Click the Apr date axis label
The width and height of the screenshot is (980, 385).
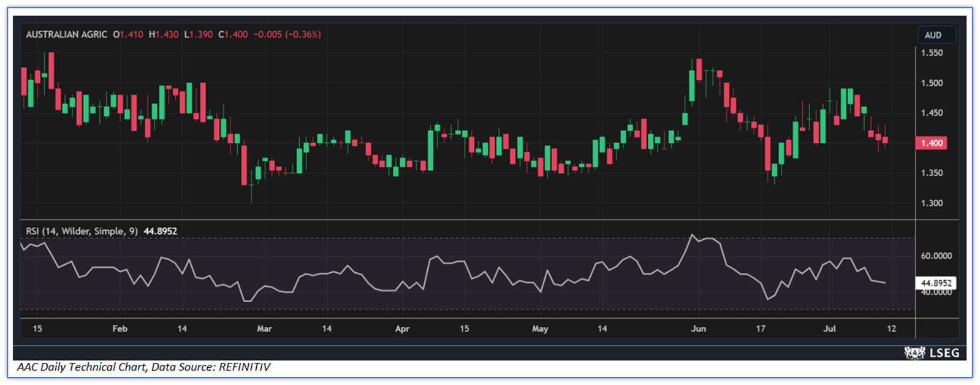[402, 329]
